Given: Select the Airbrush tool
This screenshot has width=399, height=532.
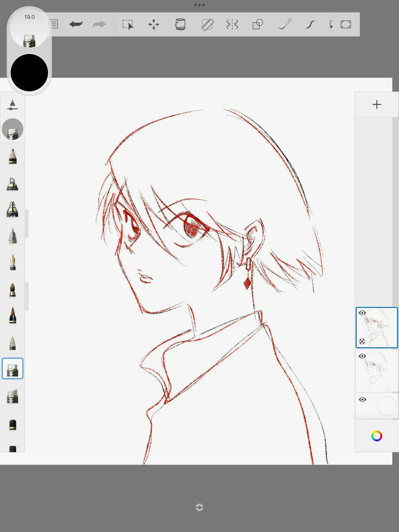Looking at the screenshot, I should (x=12, y=209).
